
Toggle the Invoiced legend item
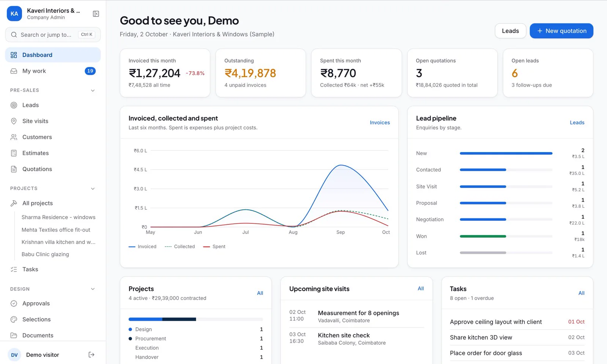coord(143,246)
